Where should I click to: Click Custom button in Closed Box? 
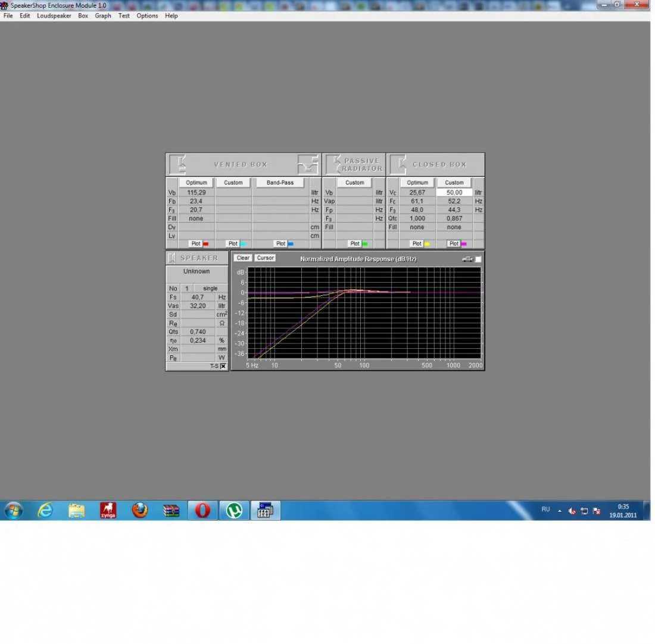454,183
